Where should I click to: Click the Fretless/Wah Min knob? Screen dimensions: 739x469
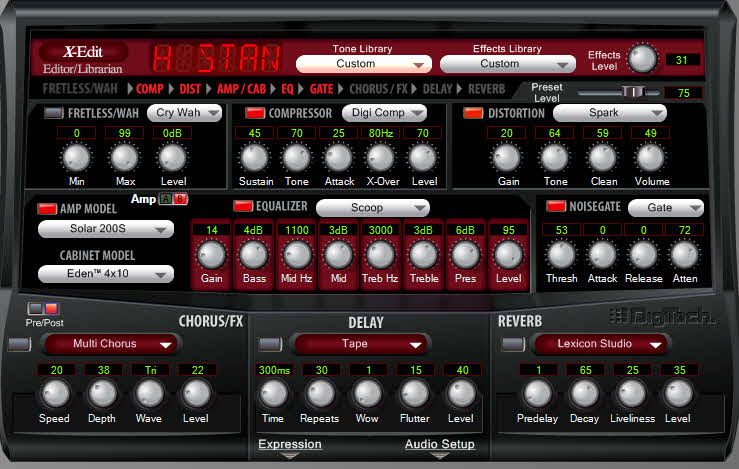pyautogui.click(x=76, y=157)
